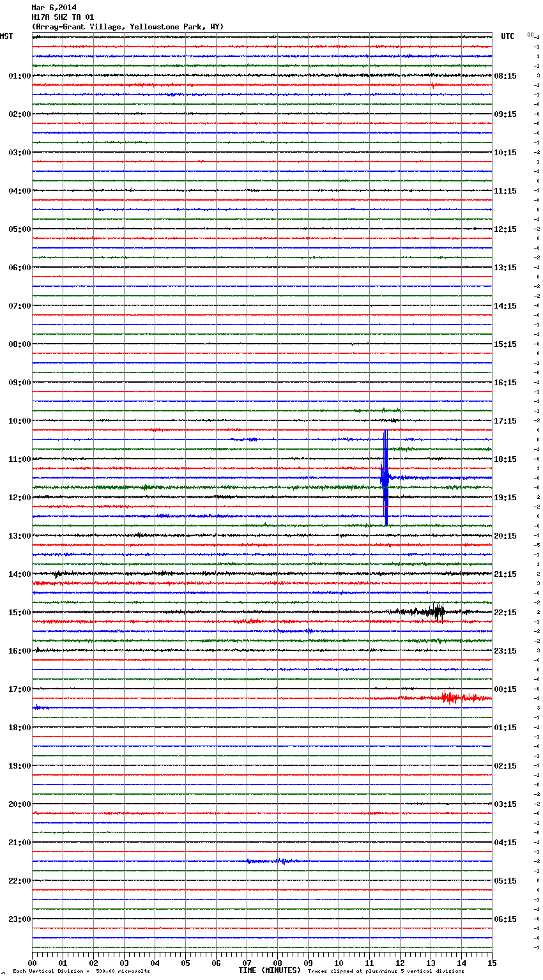543x980 pixels.
Task: Click the '13:15' UTC time label
Action: 505,268
